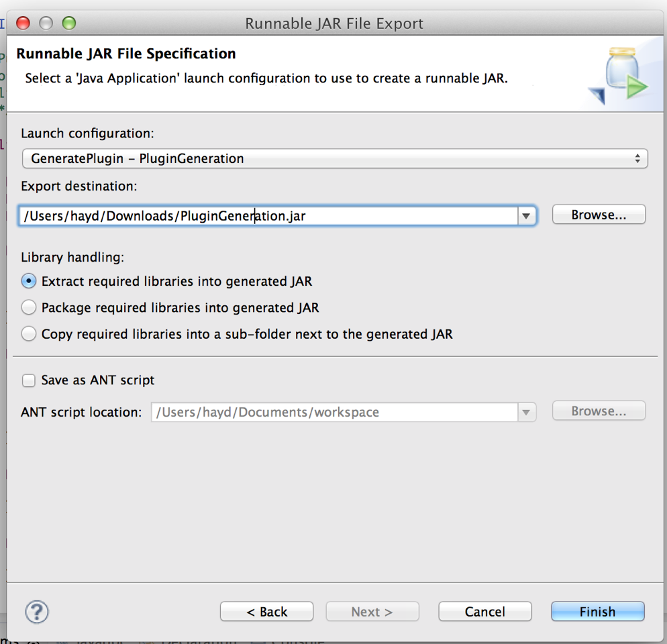Viewport: 667px width, 644px height.
Task: Expand the Export destination history arrow
Action: pyautogui.click(x=526, y=216)
